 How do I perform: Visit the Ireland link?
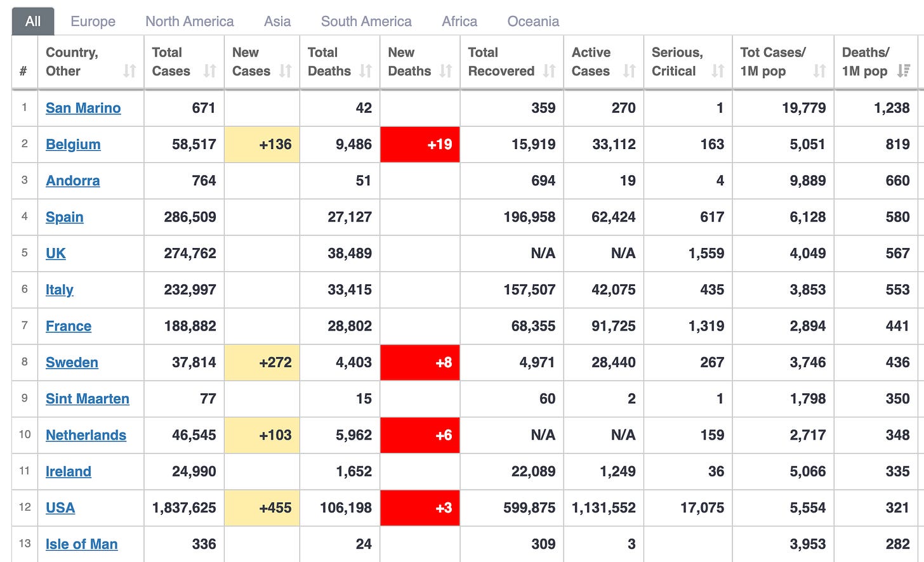click(x=69, y=472)
